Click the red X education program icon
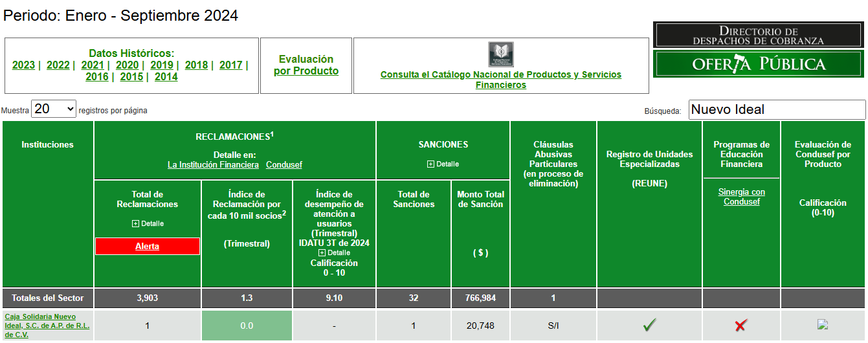Screen dimensions: 868x343 tap(741, 326)
